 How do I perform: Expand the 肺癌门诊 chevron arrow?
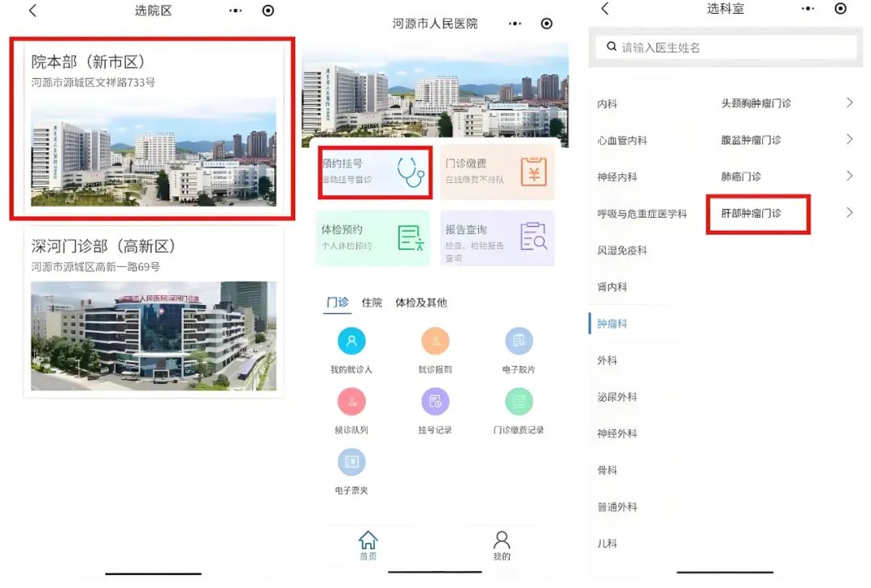tap(849, 176)
